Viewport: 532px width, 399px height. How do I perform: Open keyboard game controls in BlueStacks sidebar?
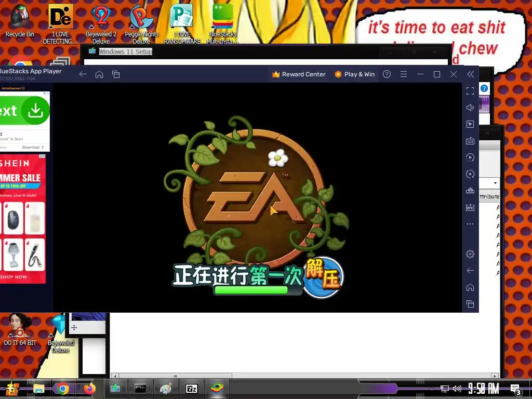click(x=470, y=141)
